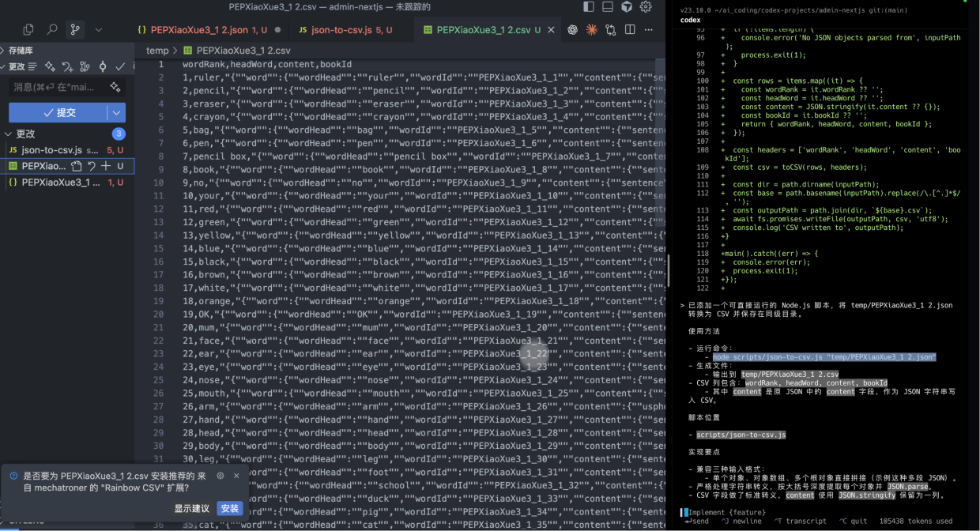Open the Search magnifier icon

tap(52, 29)
